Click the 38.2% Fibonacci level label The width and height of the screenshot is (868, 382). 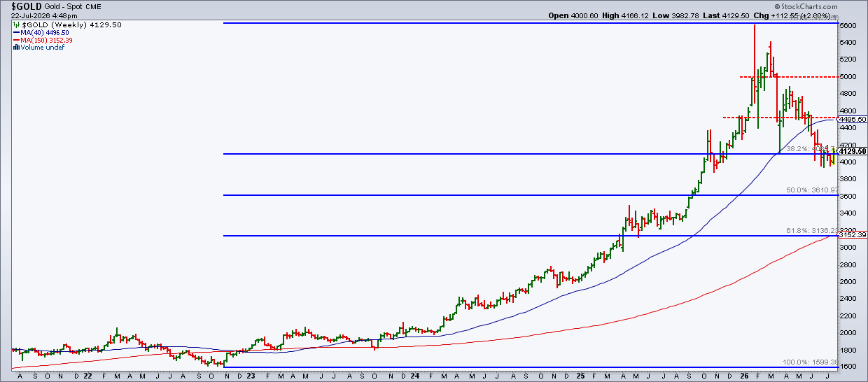(811, 149)
